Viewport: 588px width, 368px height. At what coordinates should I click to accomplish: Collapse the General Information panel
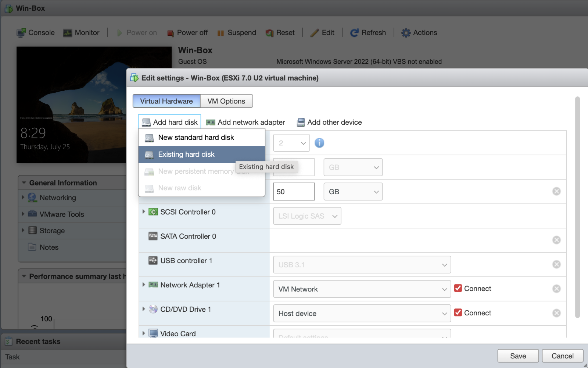click(x=24, y=183)
